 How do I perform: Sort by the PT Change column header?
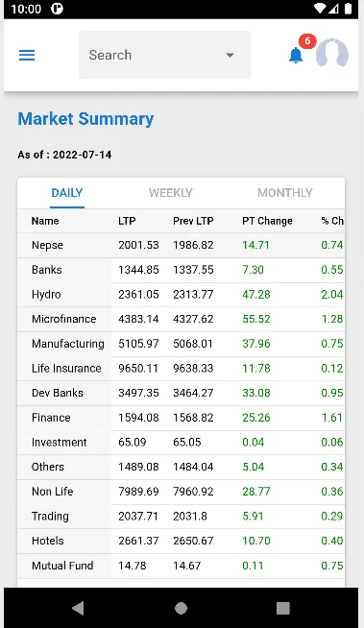click(x=267, y=221)
